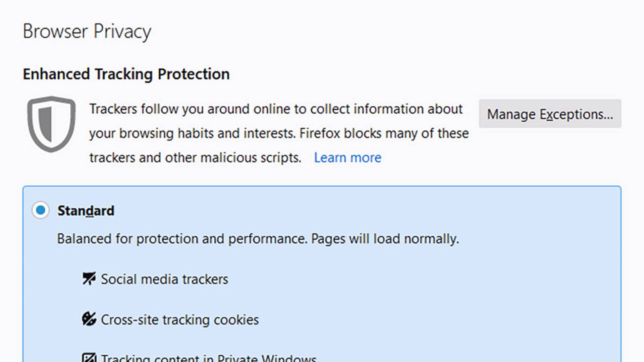Click the shield tracking protection icon
Image resolution: width=644 pixels, height=362 pixels.
[51, 124]
